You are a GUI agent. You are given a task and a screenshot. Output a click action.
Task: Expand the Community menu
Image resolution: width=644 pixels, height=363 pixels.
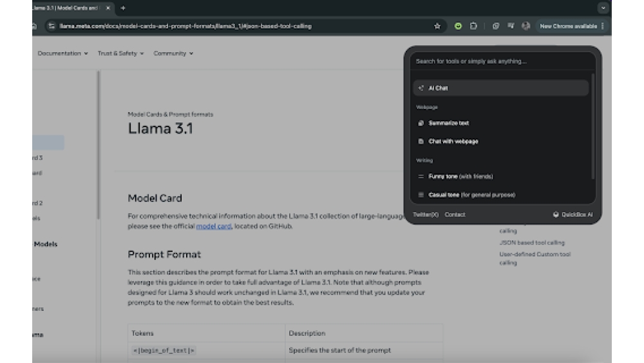click(x=173, y=54)
